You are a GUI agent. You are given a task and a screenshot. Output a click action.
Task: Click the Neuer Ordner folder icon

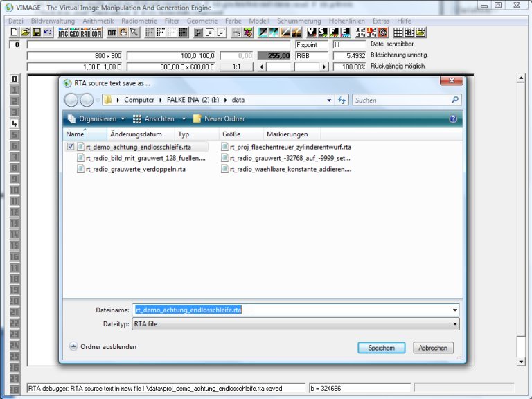point(197,118)
